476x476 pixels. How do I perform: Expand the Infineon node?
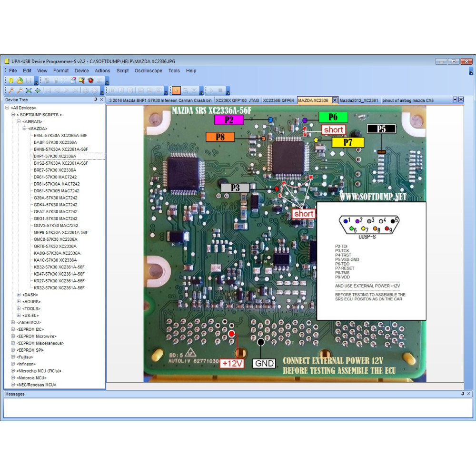[x=13, y=364]
